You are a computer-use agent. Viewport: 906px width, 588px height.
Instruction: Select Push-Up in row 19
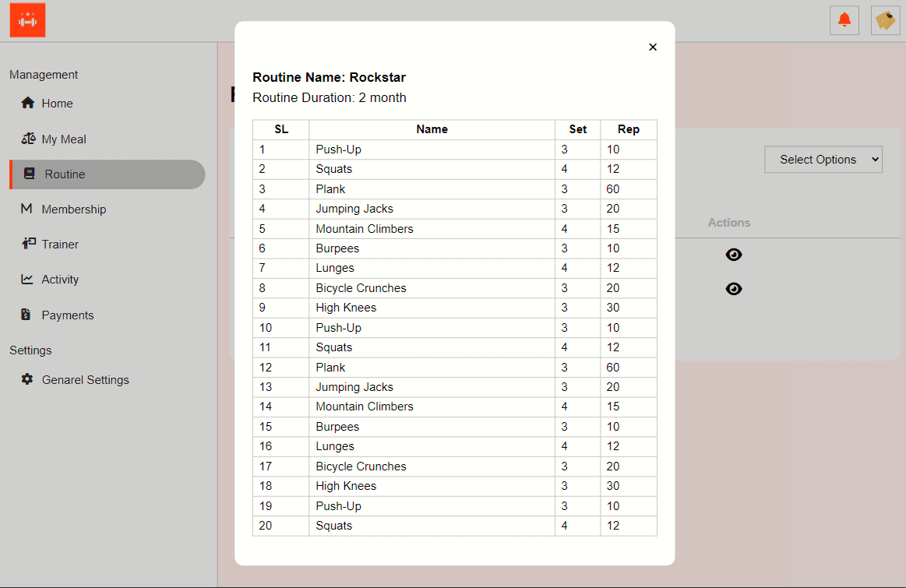tap(339, 506)
